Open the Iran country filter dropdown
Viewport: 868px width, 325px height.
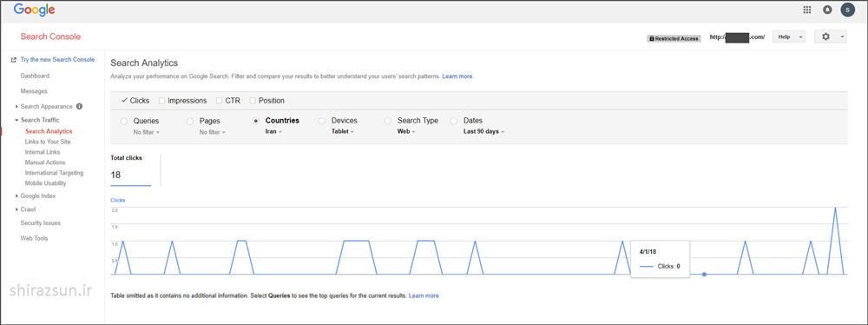pyautogui.click(x=273, y=132)
